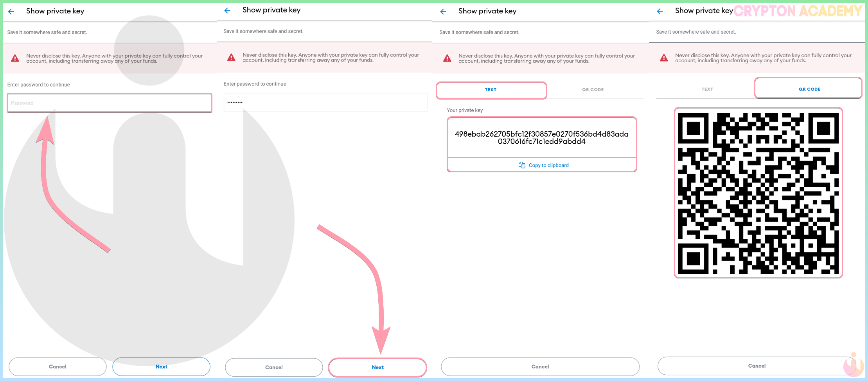Screen dimensions: 868x381
Task: Click the warning triangle on the filled-password screen
Action: (231, 58)
